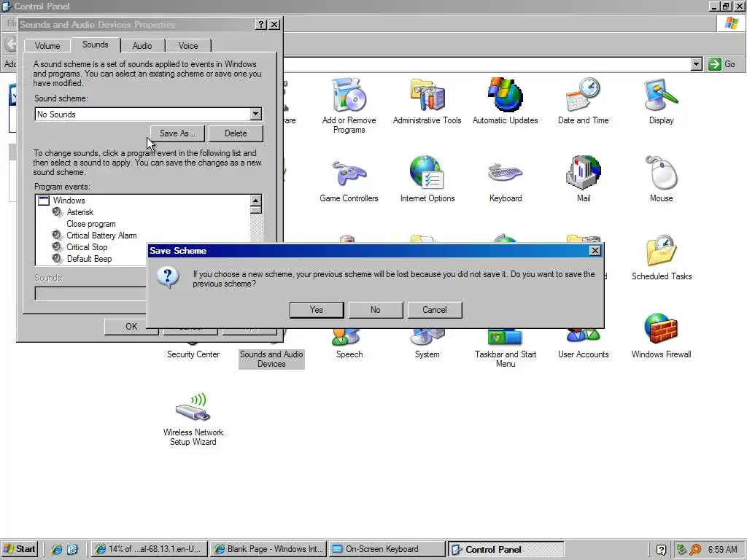
Task: Open the Sound scheme dropdown
Action: coord(256,114)
